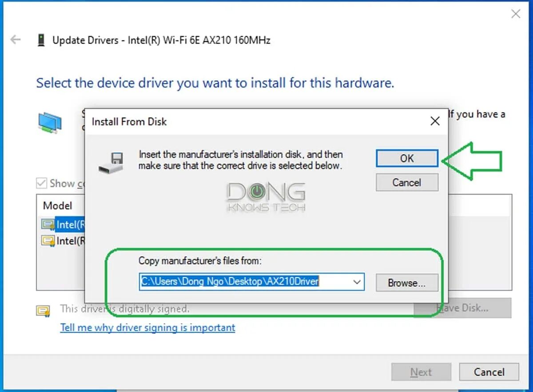Image resolution: width=533 pixels, height=392 pixels.
Task: Click the floppy disk drive icon
Action: click(111, 163)
